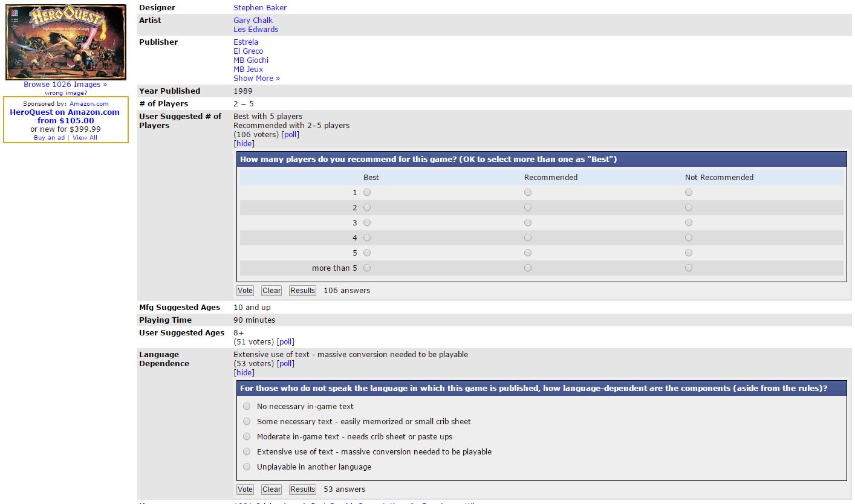
Task: Open publisher El Greco page
Action: [x=248, y=51]
